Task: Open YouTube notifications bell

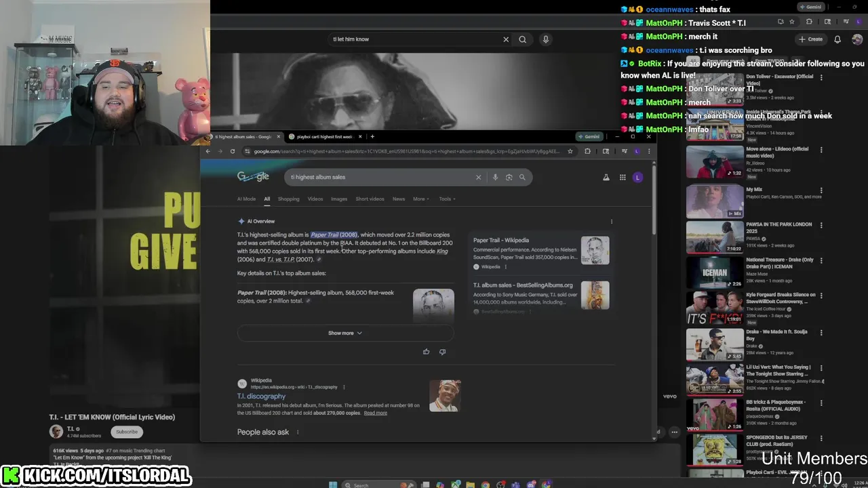Action: [837, 39]
